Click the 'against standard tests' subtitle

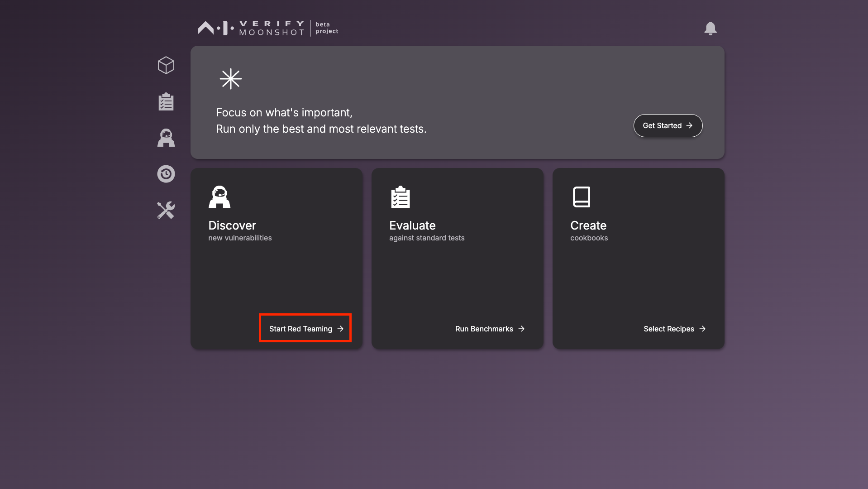[x=427, y=238]
